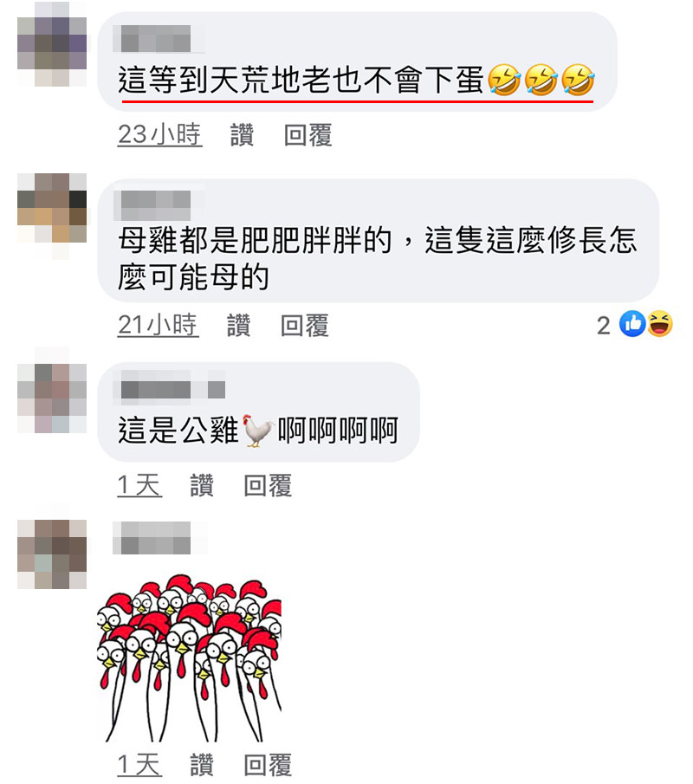Screen dimensions: 693x784
Task: Like the 母雞都是肥肥胖胖的 comment
Action: pyautogui.click(x=238, y=326)
